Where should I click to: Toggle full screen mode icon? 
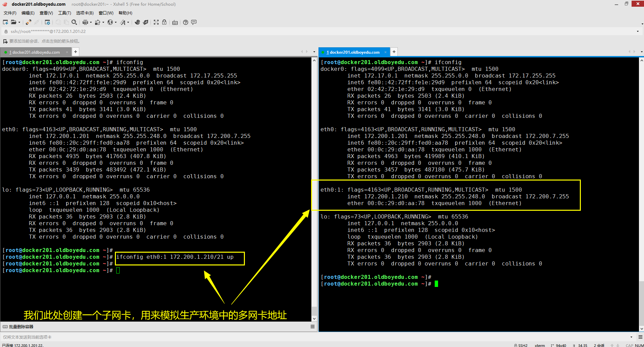[156, 22]
